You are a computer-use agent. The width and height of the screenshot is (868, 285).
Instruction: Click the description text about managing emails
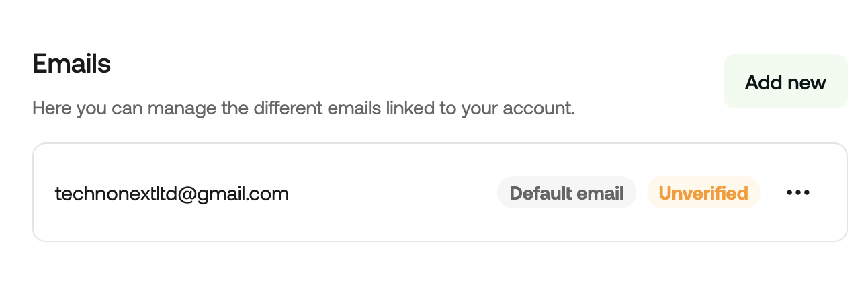tap(303, 108)
